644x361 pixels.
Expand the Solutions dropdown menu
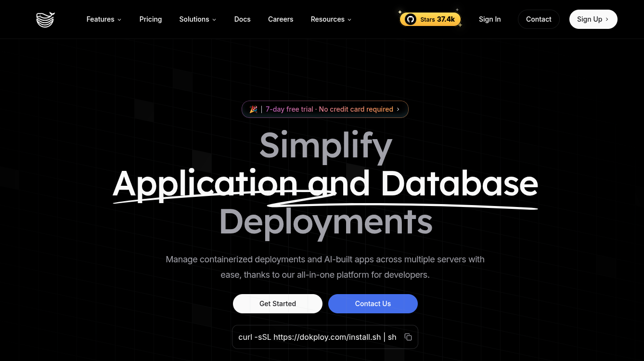197,19
